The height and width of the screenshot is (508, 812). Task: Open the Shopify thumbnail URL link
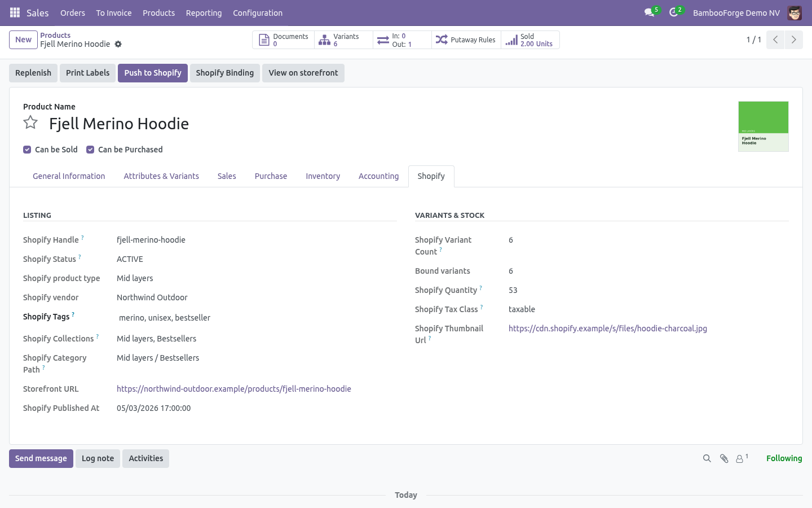click(608, 329)
